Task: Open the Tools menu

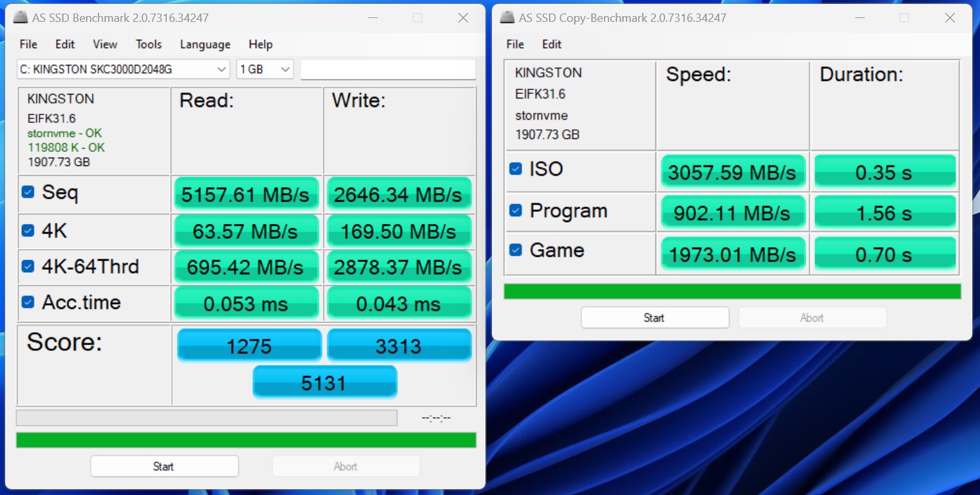Action: pos(148,44)
